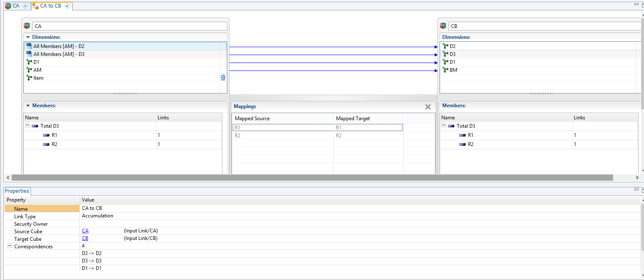This screenshot has width=644, height=280.
Task: Click the target R2 member icon
Action: pos(463,144)
